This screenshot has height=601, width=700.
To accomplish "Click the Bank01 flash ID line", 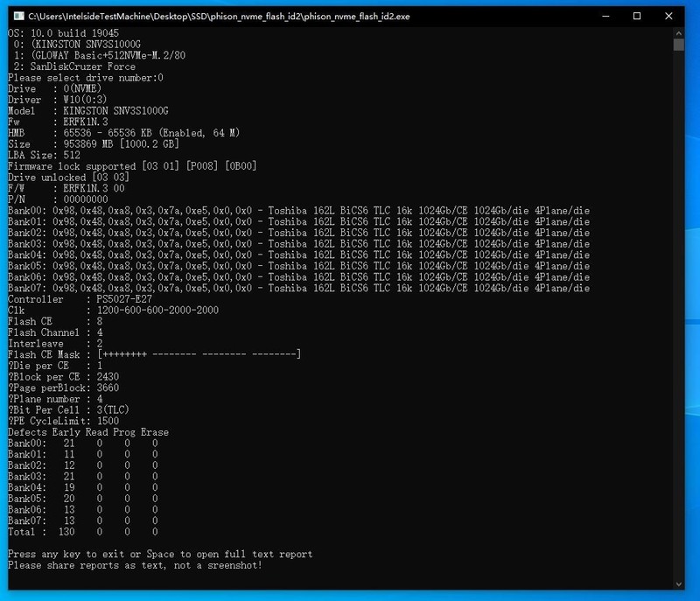I will tap(298, 221).
